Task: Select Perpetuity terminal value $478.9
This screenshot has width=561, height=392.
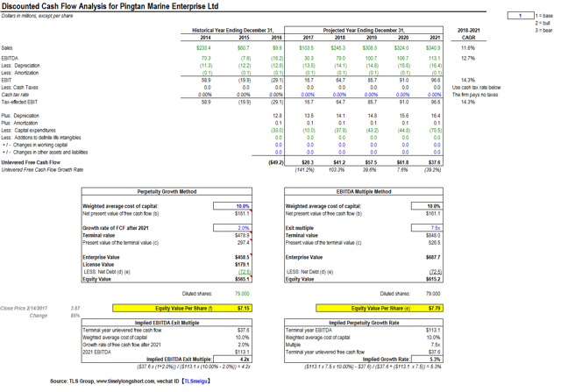Action: tap(242, 236)
